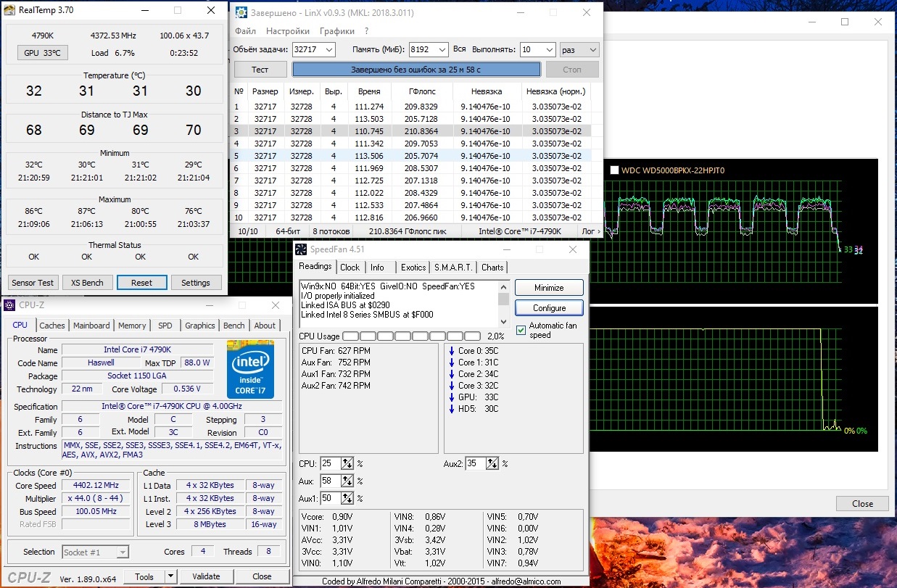The image size is (897, 588).
Task: Click the Minimize button in SpeedFan
Action: pyautogui.click(x=549, y=288)
